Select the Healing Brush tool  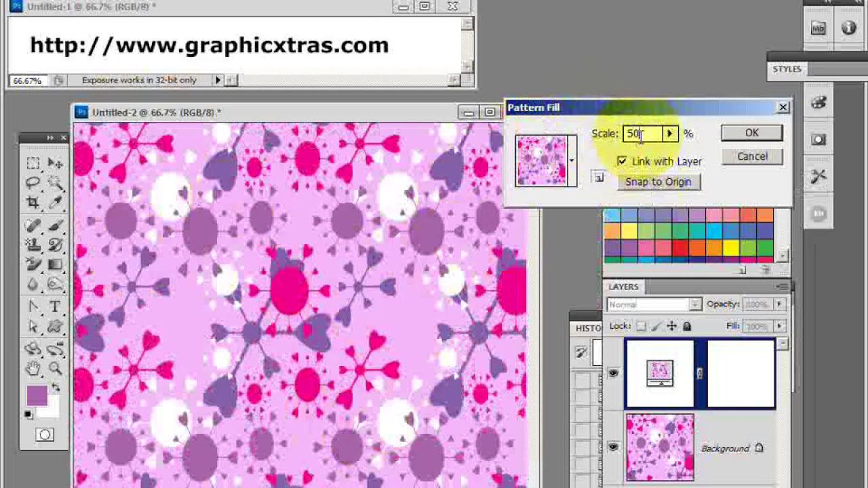[x=33, y=225]
